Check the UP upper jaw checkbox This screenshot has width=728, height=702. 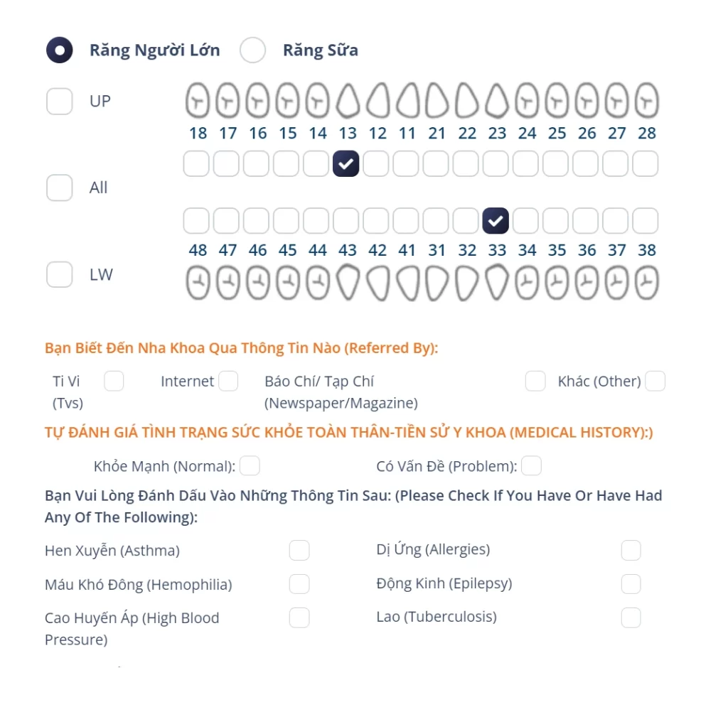[60, 101]
